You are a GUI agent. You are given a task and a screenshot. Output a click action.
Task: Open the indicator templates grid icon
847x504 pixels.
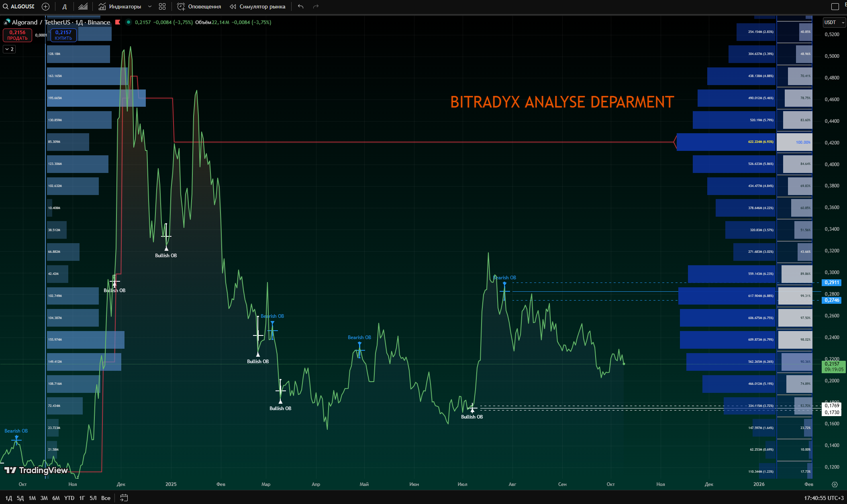point(162,6)
